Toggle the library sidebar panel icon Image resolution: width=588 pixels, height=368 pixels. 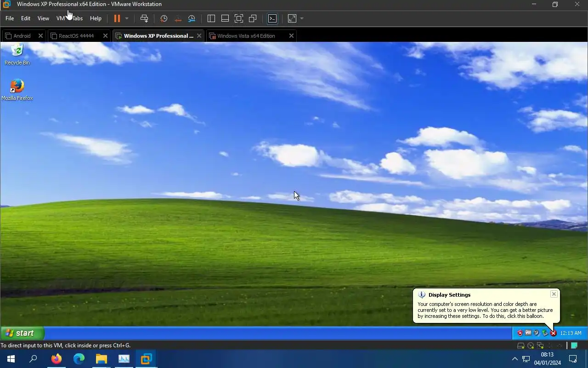pyautogui.click(x=211, y=18)
